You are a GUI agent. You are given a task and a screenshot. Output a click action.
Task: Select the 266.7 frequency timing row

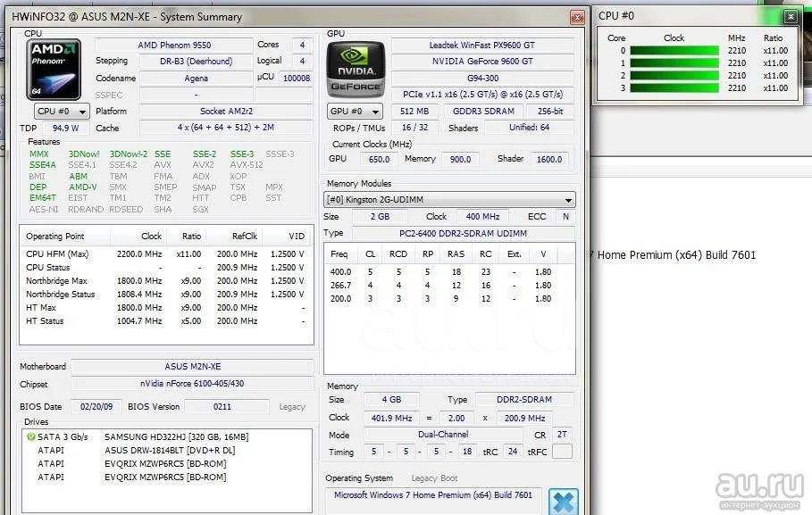pos(449,286)
